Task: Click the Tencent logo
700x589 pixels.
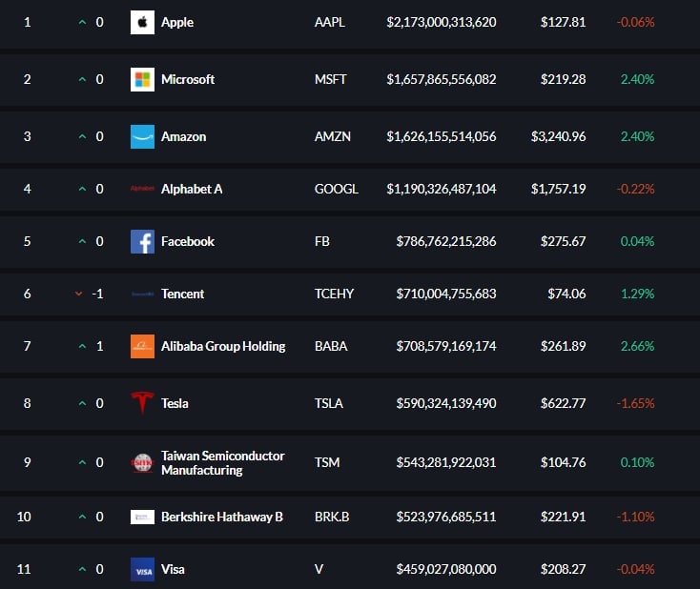Action: coord(142,294)
